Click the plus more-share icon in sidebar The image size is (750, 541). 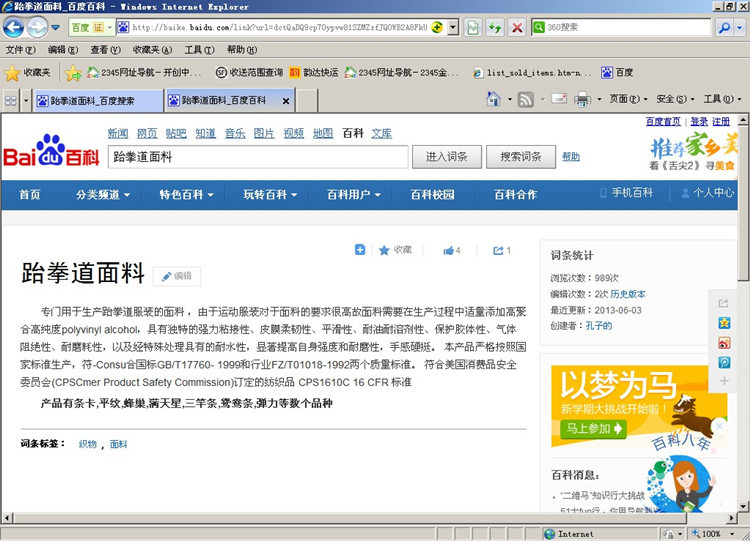click(x=724, y=381)
